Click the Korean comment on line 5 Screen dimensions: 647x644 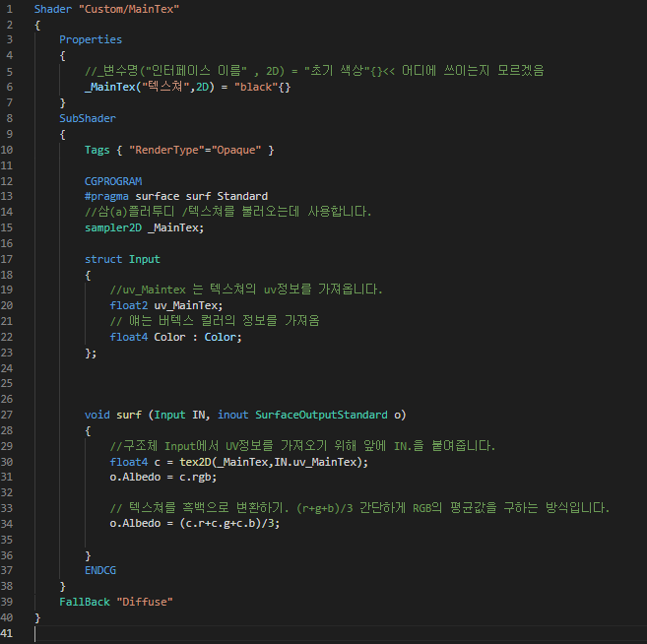coord(314,71)
